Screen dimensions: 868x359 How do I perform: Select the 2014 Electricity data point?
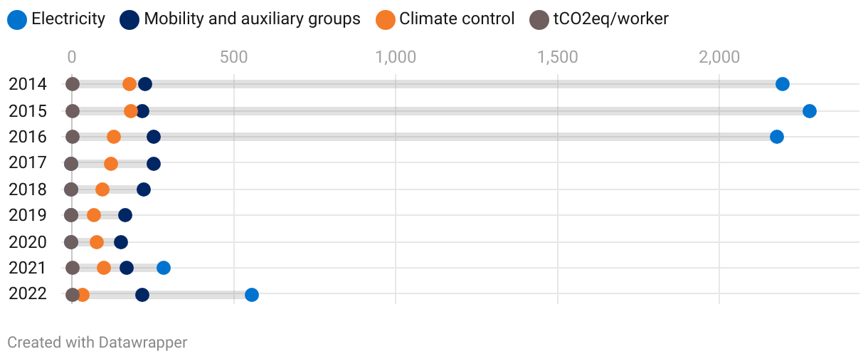[783, 85]
